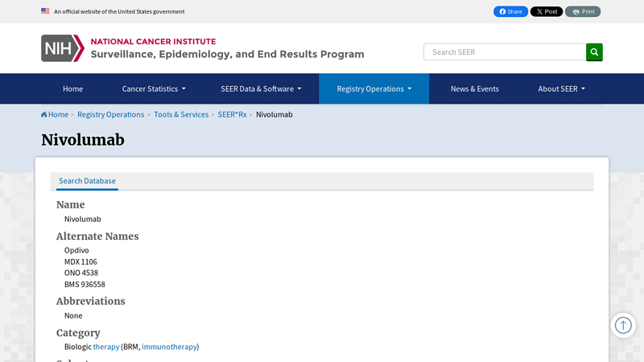Go to Home in navigation bar
This screenshot has height=362, width=644.
72,88
